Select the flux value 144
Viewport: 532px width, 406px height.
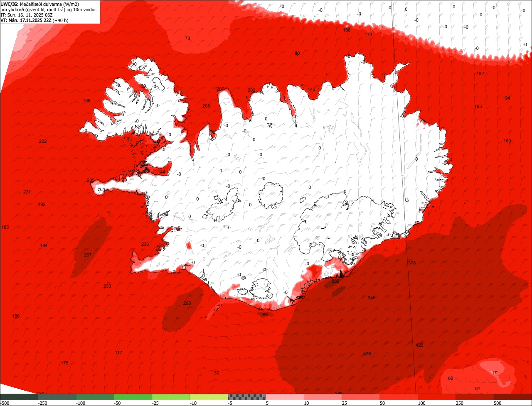tap(161, 172)
